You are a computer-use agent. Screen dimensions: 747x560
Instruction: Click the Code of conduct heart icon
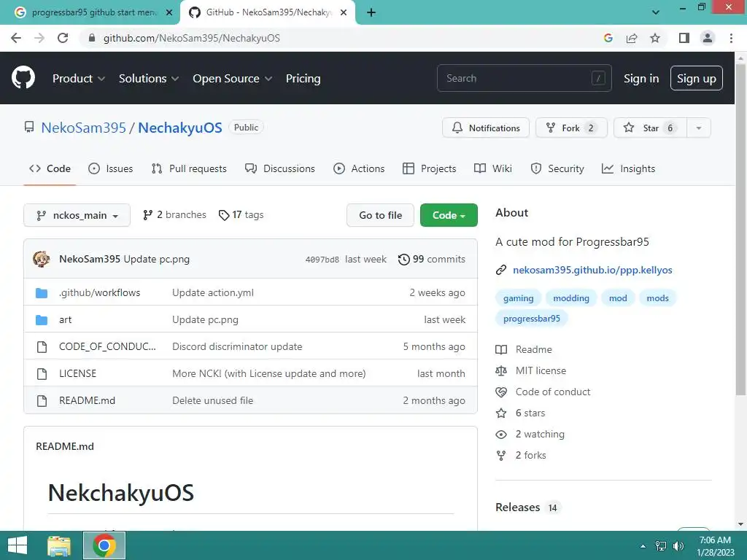[x=501, y=392]
